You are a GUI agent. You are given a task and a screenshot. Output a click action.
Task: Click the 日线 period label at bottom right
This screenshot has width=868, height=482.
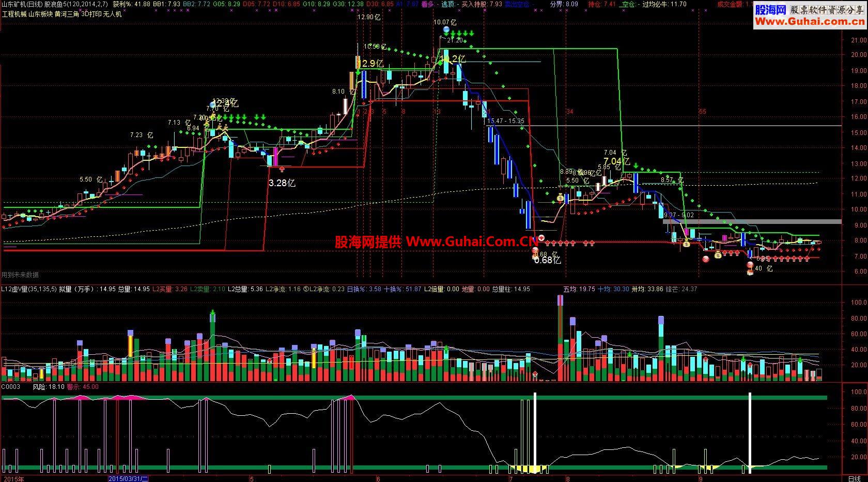point(855,479)
